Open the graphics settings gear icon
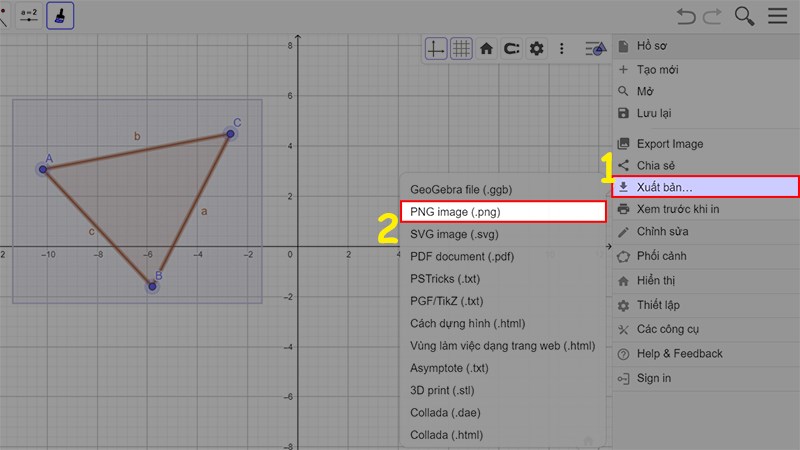This screenshot has height=450, width=800. [x=536, y=49]
